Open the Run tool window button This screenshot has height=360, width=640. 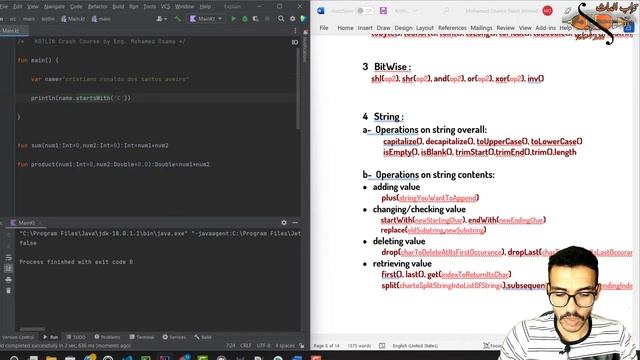pos(51,337)
